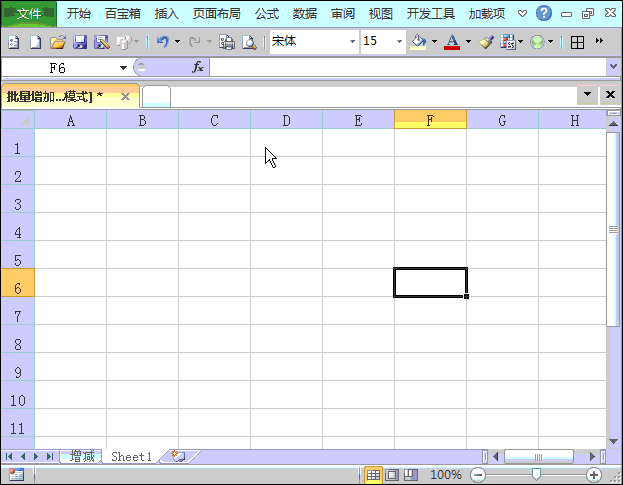Switch to the 视图 tab
The height and width of the screenshot is (485, 623).
click(381, 14)
